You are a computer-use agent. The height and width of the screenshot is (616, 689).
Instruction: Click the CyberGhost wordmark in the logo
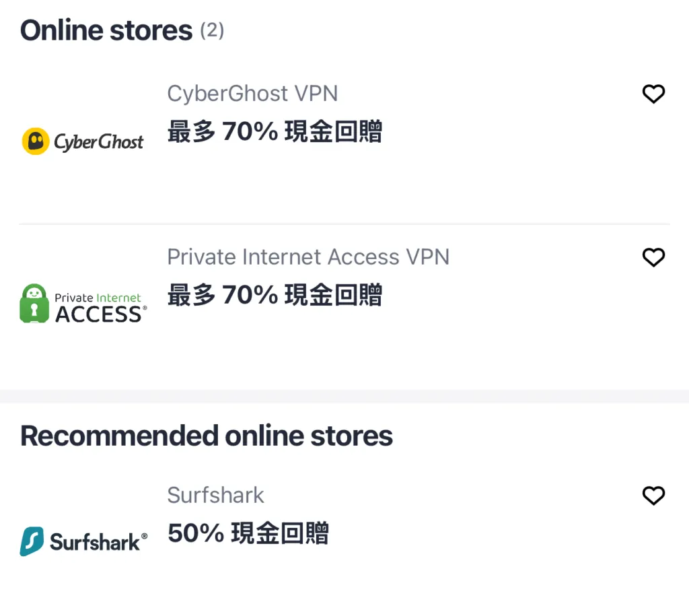pyautogui.click(x=98, y=142)
